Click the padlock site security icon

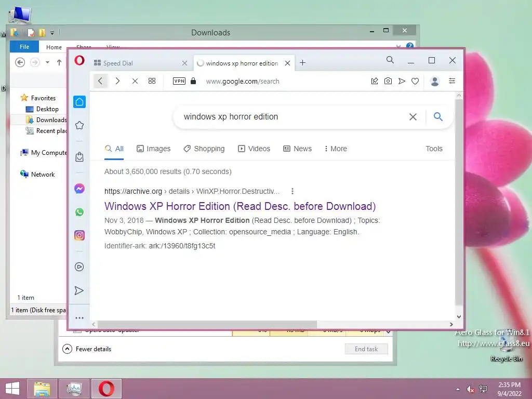(x=193, y=81)
